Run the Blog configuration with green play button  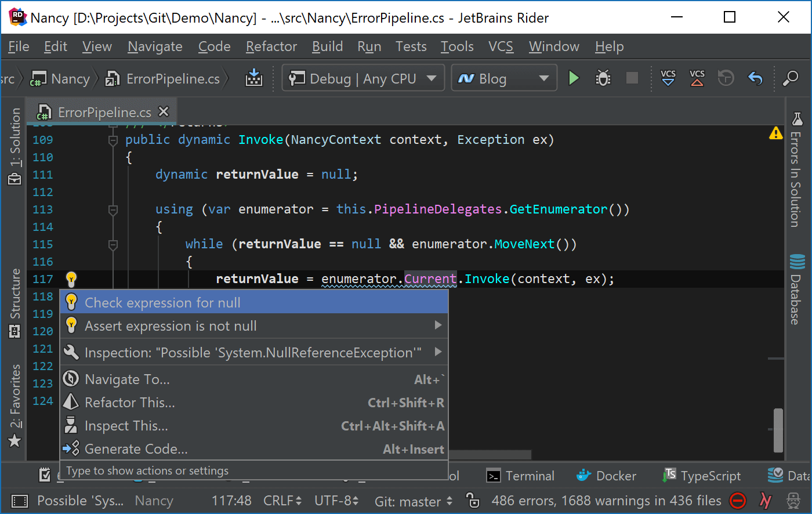[574, 78]
